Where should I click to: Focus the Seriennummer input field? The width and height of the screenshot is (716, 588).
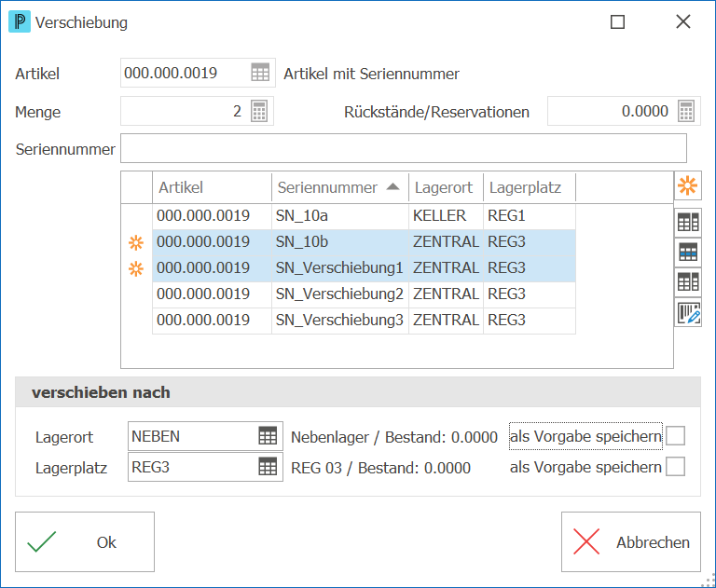[x=403, y=148]
